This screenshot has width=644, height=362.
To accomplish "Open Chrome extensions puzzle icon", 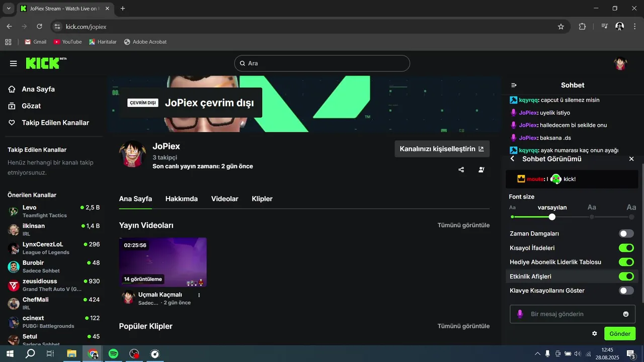I will pyautogui.click(x=582, y=27).
